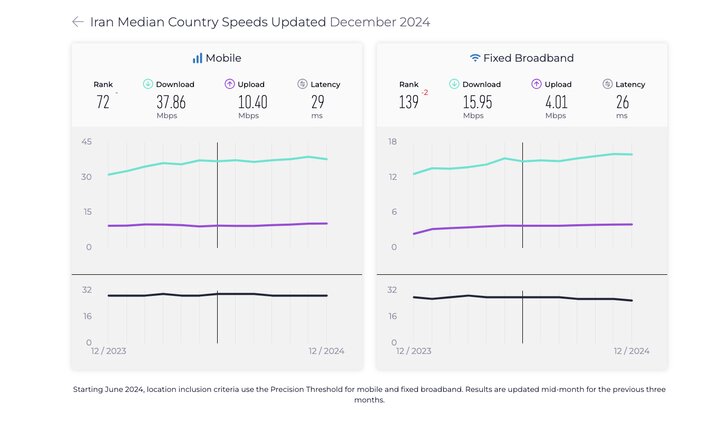The width and height of the screenshot is (720, 422).
Task: Click the Fixed Broadband Upload icon
Action: [535, 84]
